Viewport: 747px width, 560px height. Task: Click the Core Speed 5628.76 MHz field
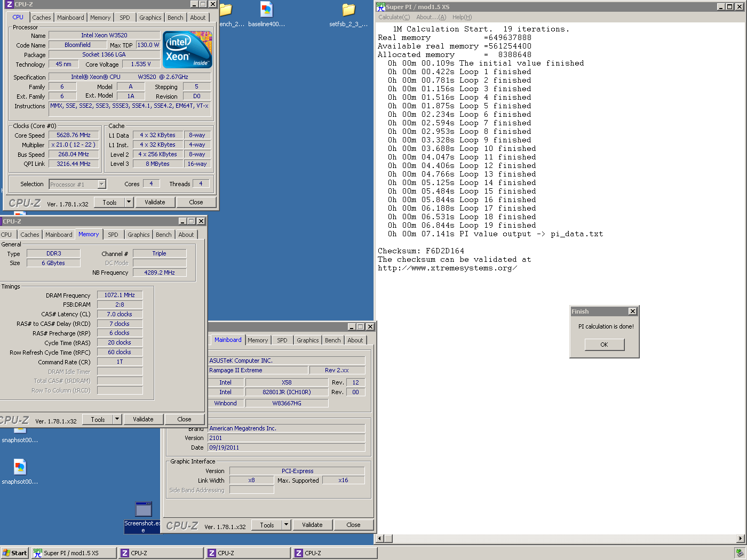click(x=74, y=135)
